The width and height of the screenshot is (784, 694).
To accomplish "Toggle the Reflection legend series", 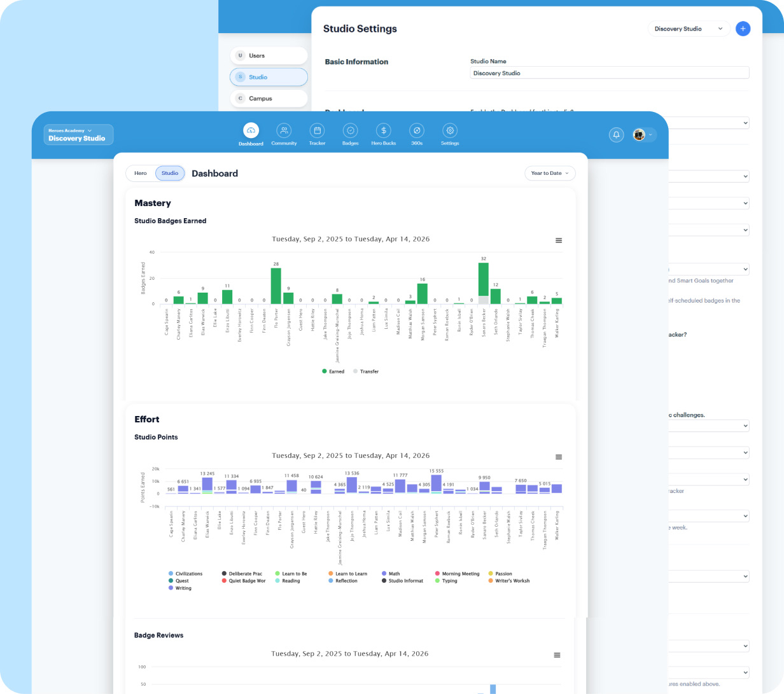I will (343, 581).
